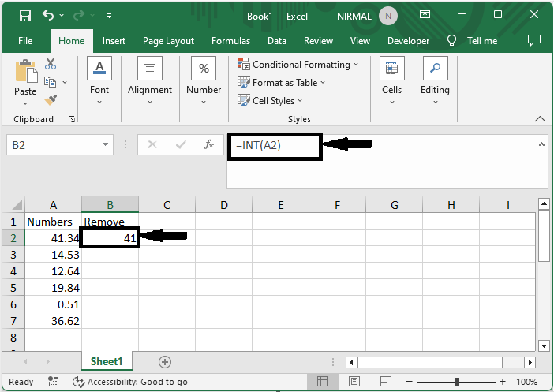This screenshot has height=392, width=554.
Task: Click the Copy icon
Action: click(50, 82)
